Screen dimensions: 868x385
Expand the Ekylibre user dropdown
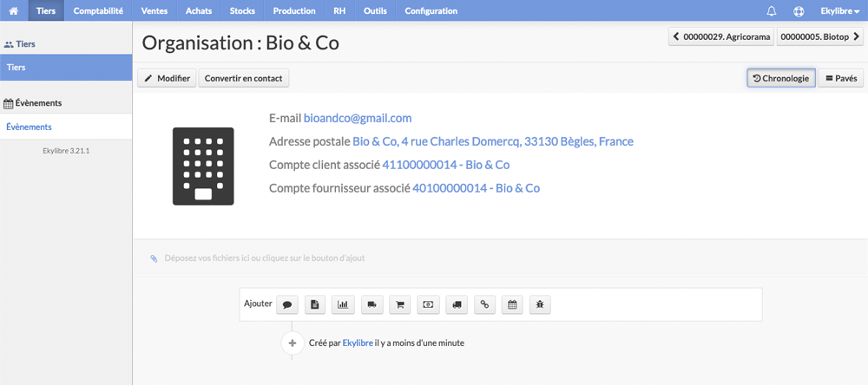click(839, 11)
